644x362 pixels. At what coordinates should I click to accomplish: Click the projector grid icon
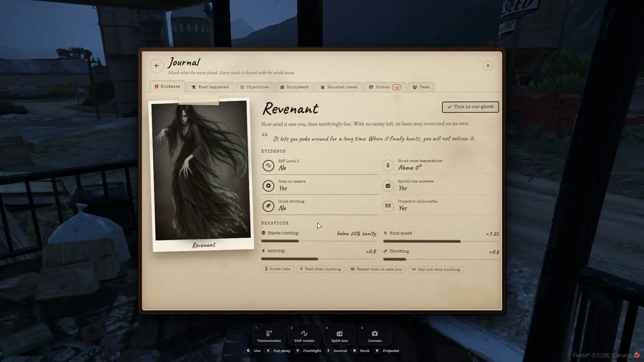tap(388, 206)
